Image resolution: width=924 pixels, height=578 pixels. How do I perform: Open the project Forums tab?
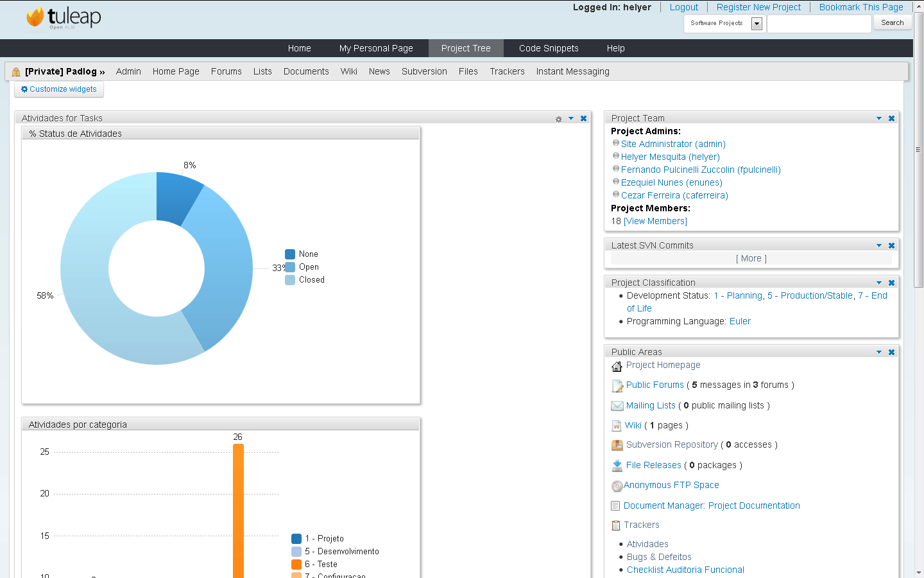coord(227,71)
